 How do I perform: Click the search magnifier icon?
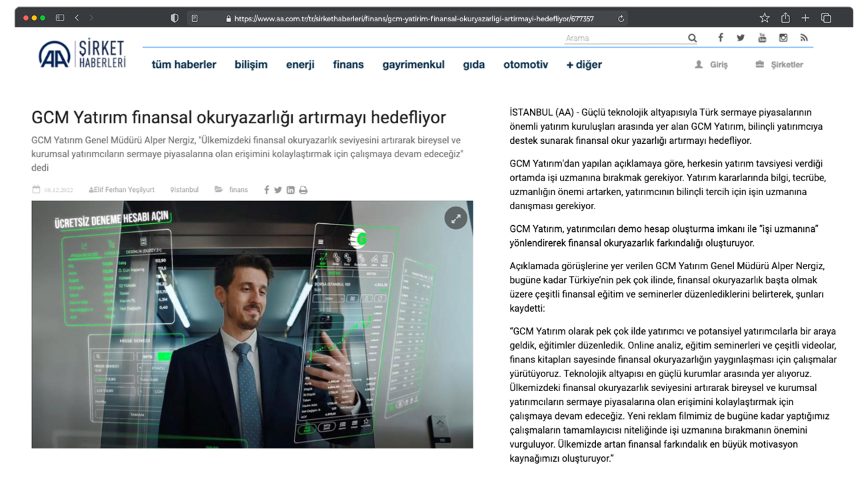pos(692,38)
